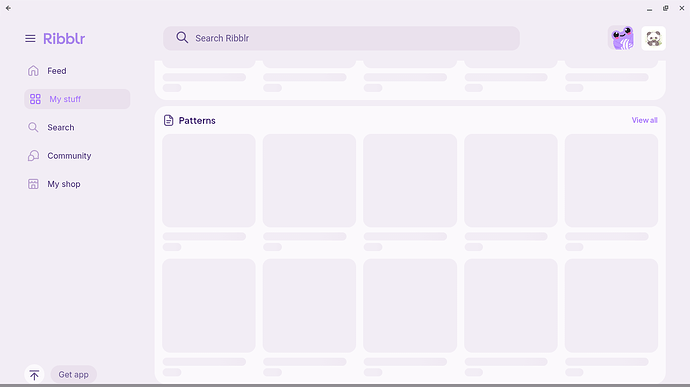Open the hamburger menu next to Ribblr
Image resolution: width=690 pixels, height=387 pixels.
(30, 39)
